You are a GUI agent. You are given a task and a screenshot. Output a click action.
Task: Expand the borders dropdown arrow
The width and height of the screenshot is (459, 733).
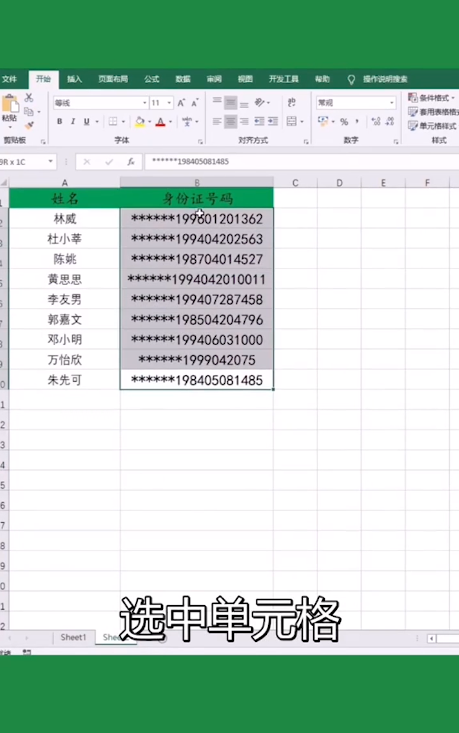click(x=123, y=122)
